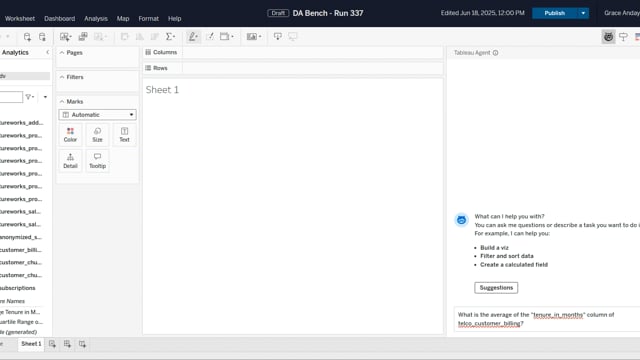Toggle the Tableau Agent cat-face icon
The image size is (640, 360).
click(x=608, y=37)
